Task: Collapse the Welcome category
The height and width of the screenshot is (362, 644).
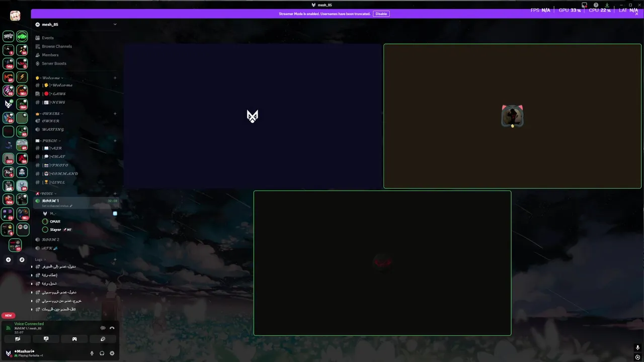Action: point(48,78)
